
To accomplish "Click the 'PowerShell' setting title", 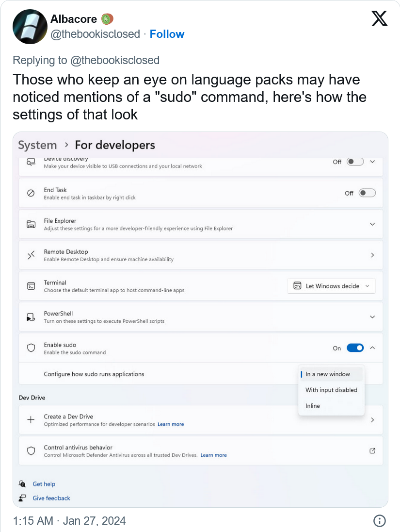I will click(58, 314).
